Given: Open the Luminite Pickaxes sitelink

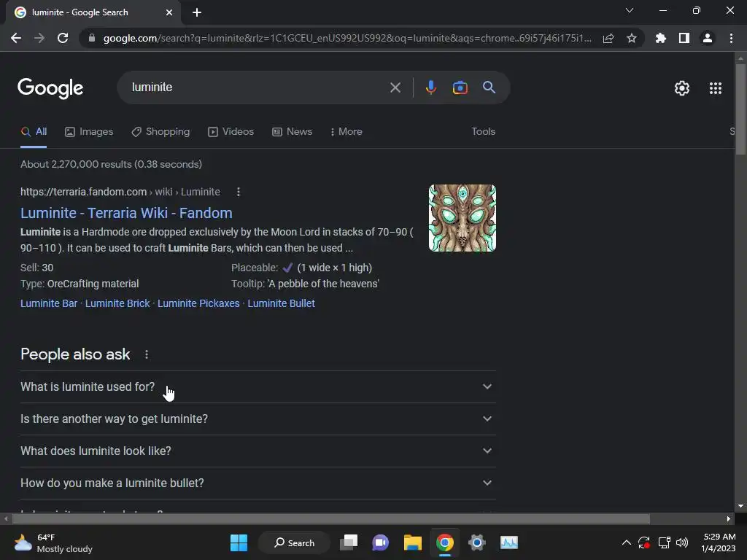Looking at the screenshot, I should (198, 303).
